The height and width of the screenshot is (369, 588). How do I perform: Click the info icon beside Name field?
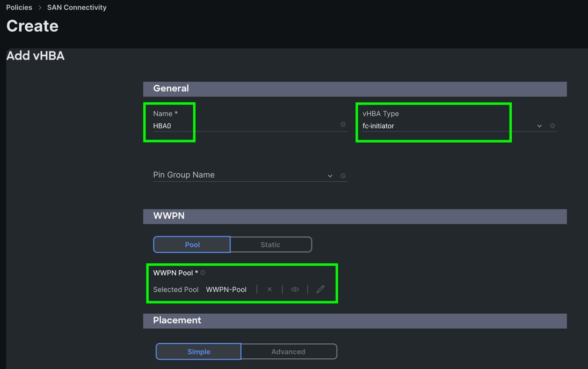[x=343, y=124]
